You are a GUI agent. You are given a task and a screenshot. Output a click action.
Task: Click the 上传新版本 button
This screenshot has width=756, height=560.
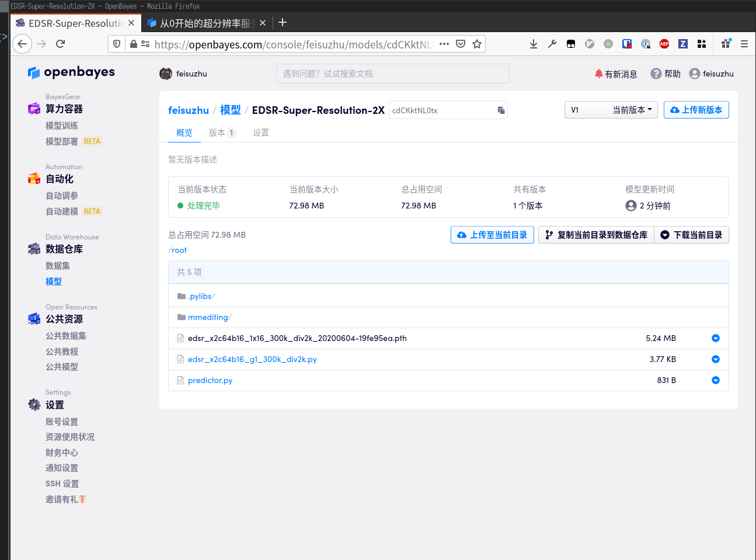tap(696, 110)
